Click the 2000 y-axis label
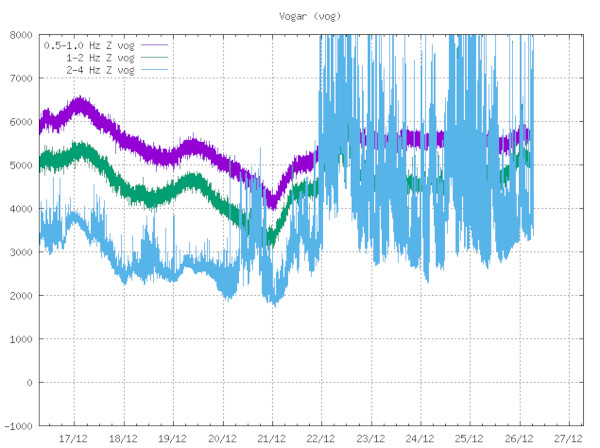Viewport: 600px width, 448px height. tap(20, 296)
